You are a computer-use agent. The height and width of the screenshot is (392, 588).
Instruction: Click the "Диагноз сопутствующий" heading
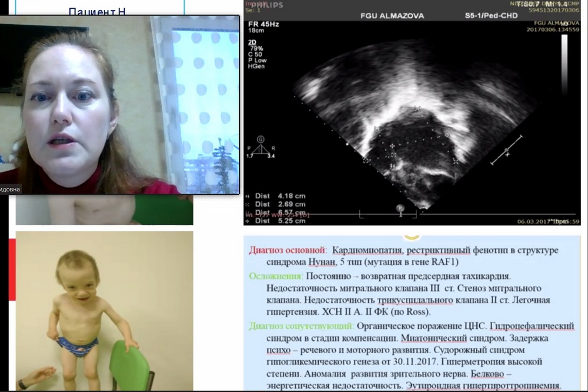pos(300,325)
